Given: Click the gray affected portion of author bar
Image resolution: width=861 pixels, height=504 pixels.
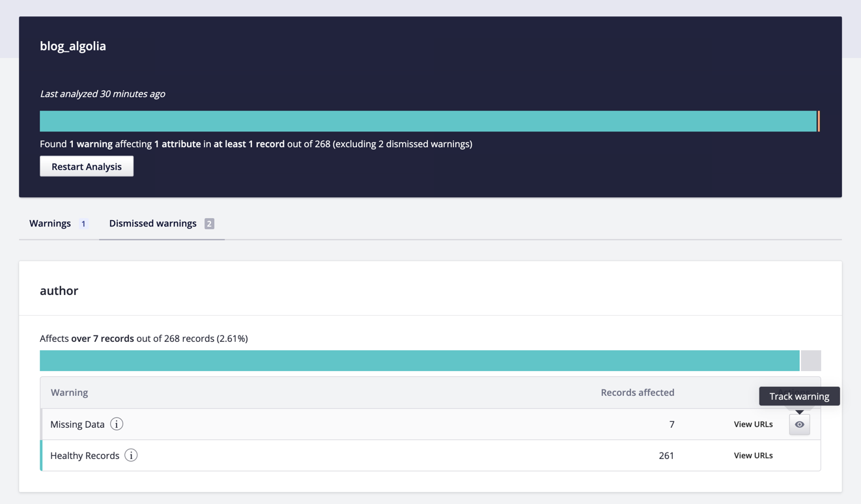Looking at the screenshot, I should [x=811, y=361].
